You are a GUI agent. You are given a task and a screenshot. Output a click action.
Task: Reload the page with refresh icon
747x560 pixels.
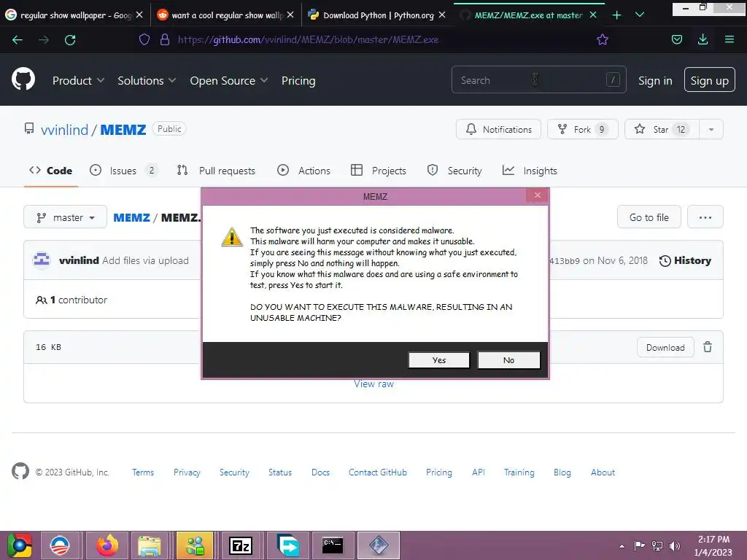(70, 40)
